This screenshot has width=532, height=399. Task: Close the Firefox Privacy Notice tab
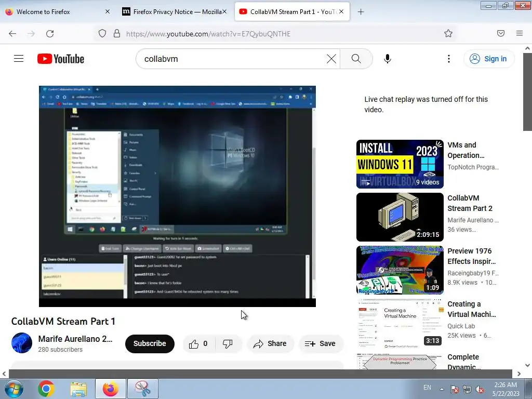[224, 11]
